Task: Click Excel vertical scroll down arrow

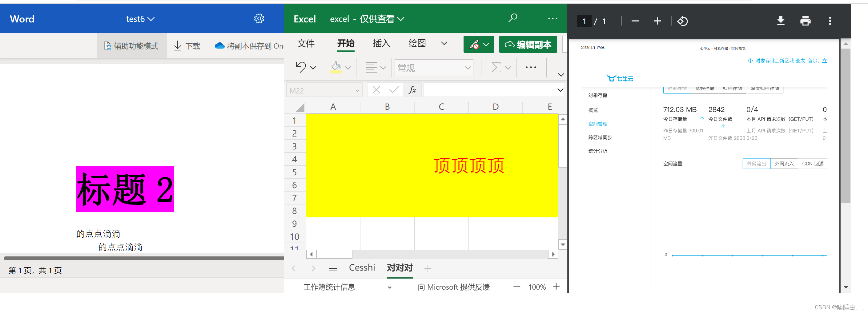Action: tap(562, 245)
